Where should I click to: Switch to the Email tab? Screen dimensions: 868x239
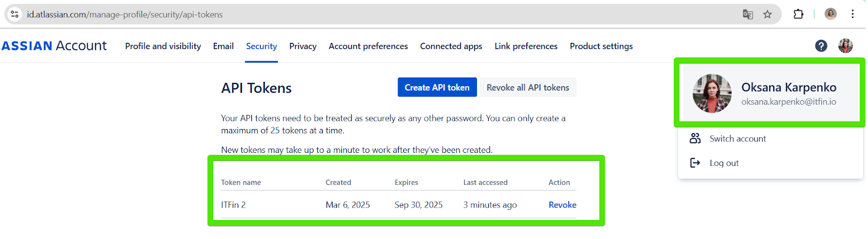pos(224,46)
